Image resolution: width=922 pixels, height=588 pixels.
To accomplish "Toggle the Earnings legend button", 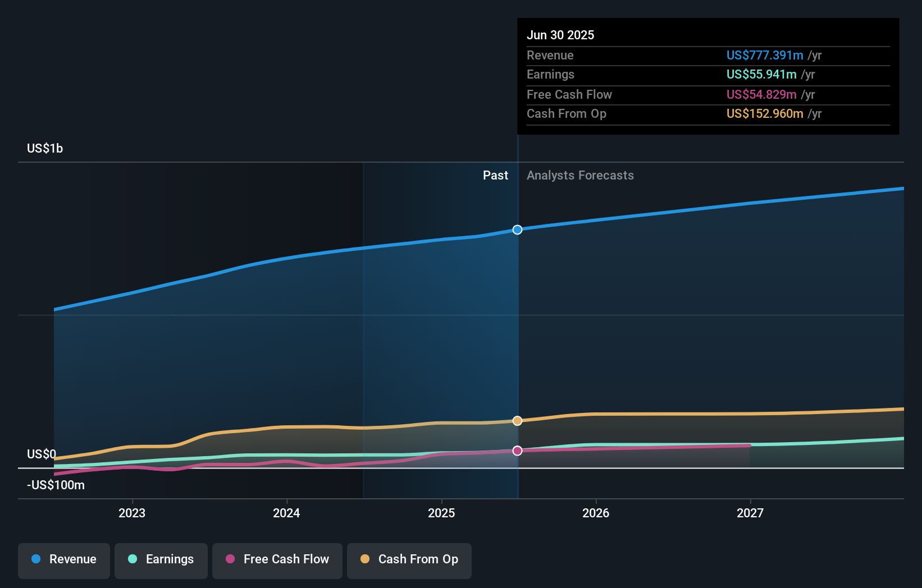I will pyautogui.click(x=161, y=561).
